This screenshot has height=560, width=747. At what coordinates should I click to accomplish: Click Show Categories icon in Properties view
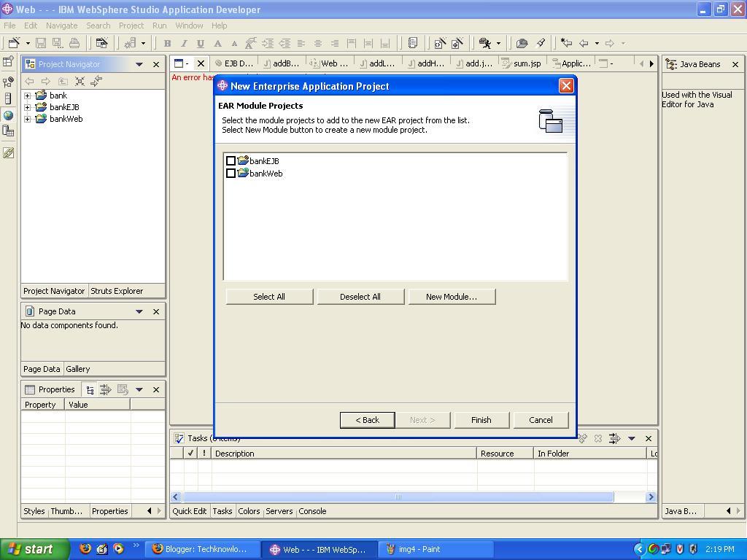[x=90, y=390]
